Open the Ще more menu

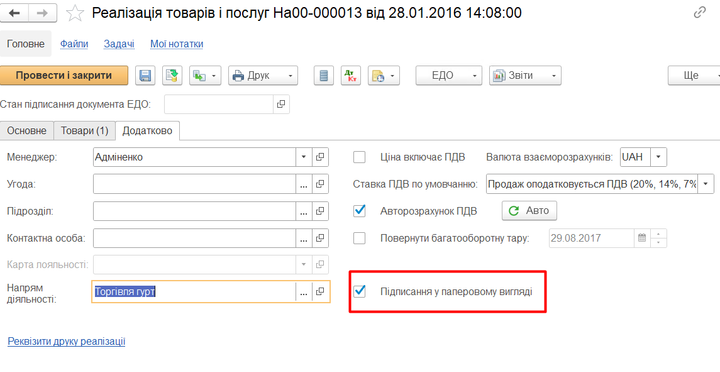(x=694, y=75)
